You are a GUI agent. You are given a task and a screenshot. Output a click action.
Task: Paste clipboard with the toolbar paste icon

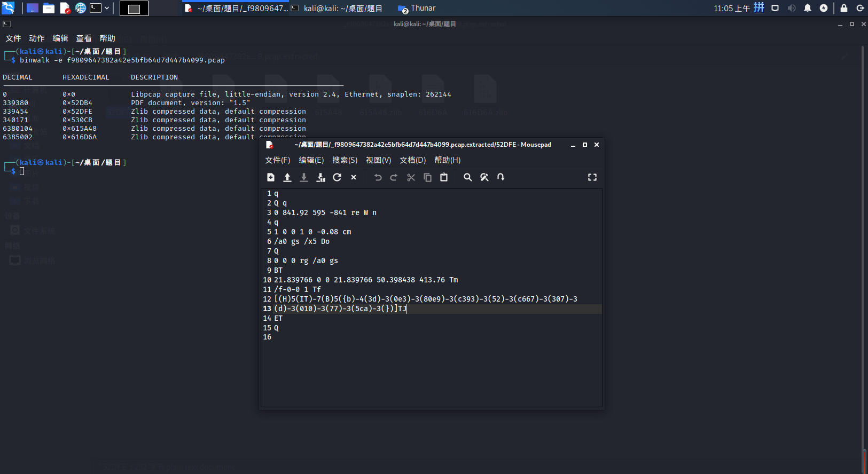[x=444, y=177]
